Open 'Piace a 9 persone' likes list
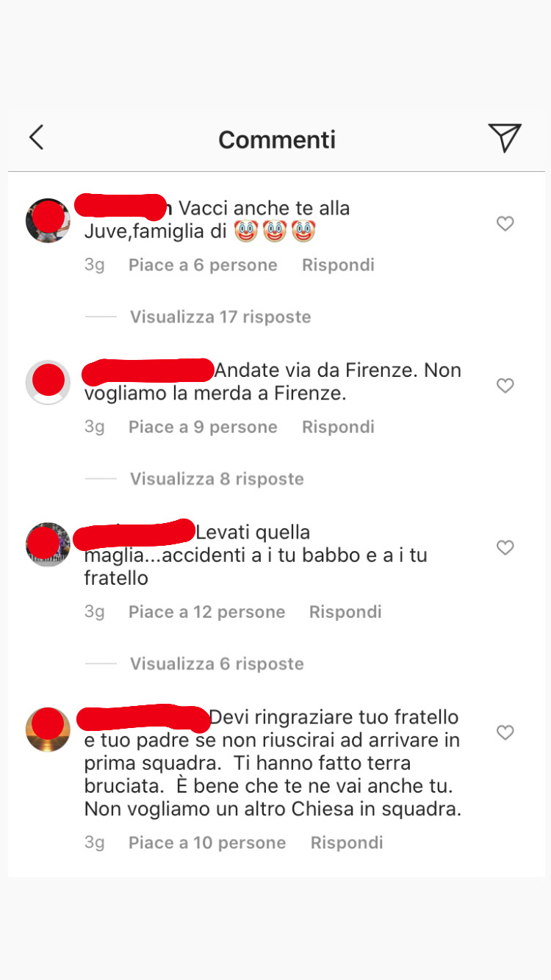Image resolution: width=551 pixels, height=980 pixels. tap(203, 428)
